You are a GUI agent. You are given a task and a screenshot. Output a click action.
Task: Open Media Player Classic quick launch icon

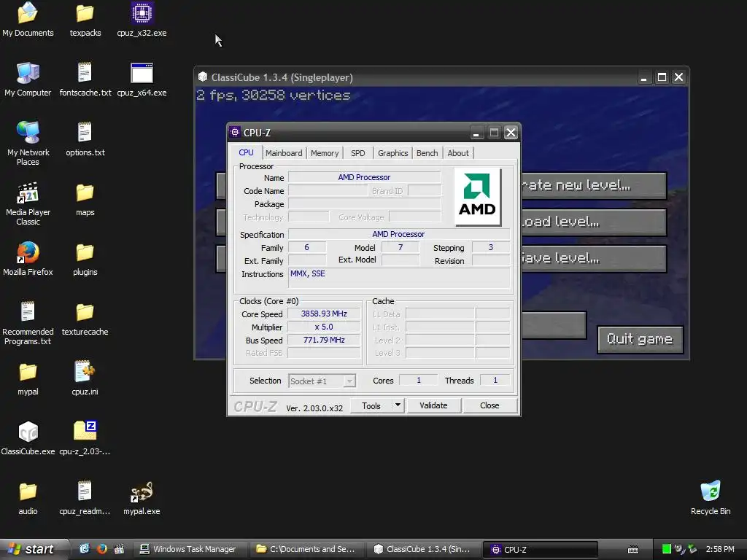[x=119, y=549]
